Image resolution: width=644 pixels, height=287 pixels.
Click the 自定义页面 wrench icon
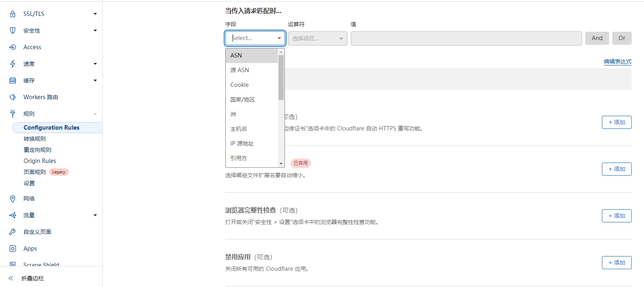coord(13,232)
